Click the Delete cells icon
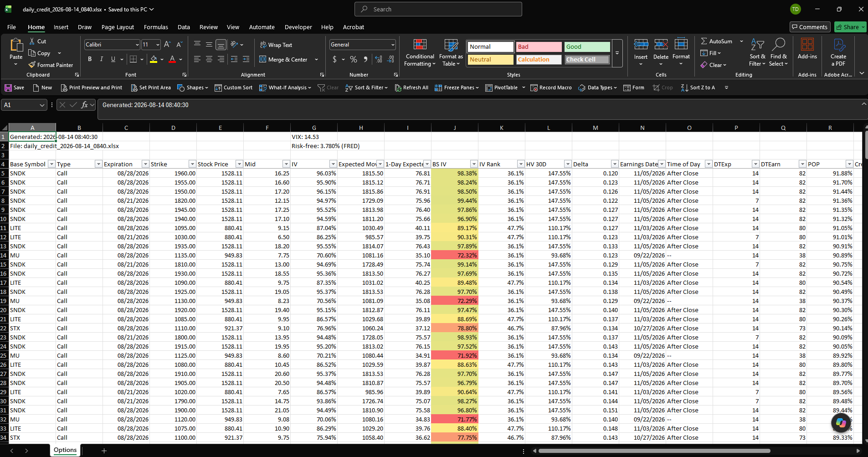 661,45
